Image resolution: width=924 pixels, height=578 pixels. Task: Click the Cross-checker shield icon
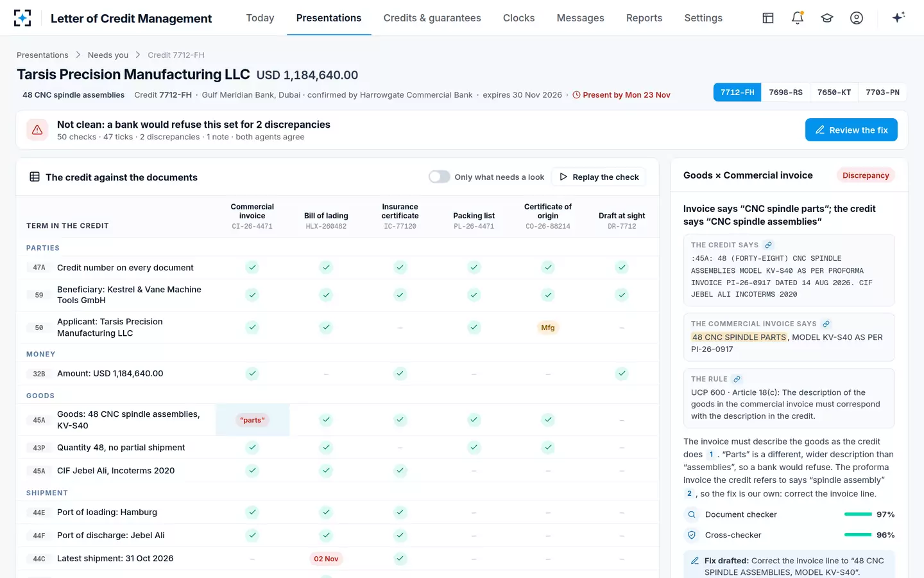(692, 535)
